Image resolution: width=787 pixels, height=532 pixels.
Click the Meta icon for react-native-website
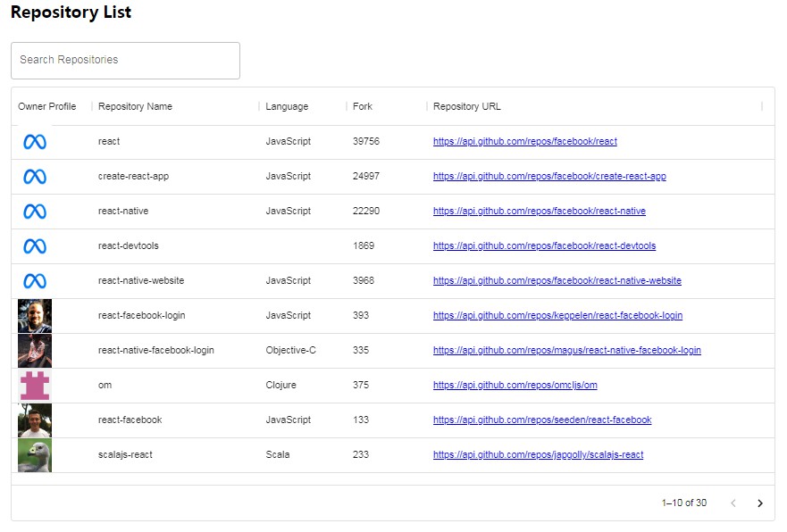point(34,280)
